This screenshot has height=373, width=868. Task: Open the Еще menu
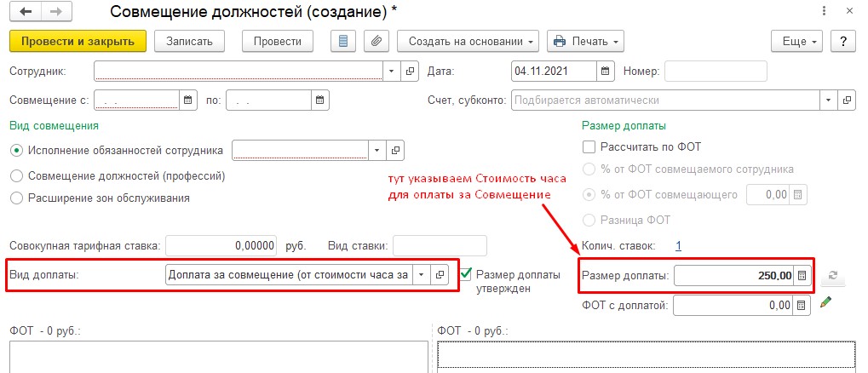(x=796, y=42)
